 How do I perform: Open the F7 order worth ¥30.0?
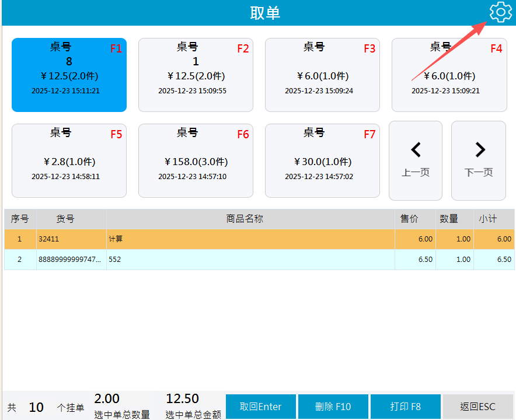(322, 161)
